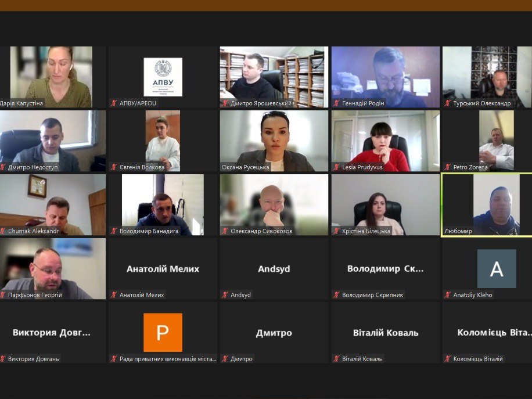Click the gray A avatar of Anatoliy Kleho

point(497,269)
